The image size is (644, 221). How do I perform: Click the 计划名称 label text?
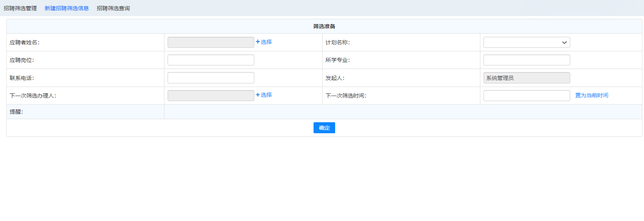coord(338,42)
